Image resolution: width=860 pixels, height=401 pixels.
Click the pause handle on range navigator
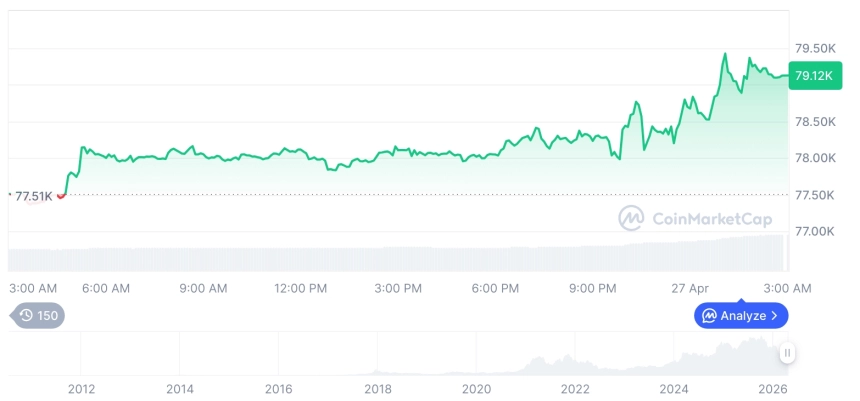tap(788, 353)
